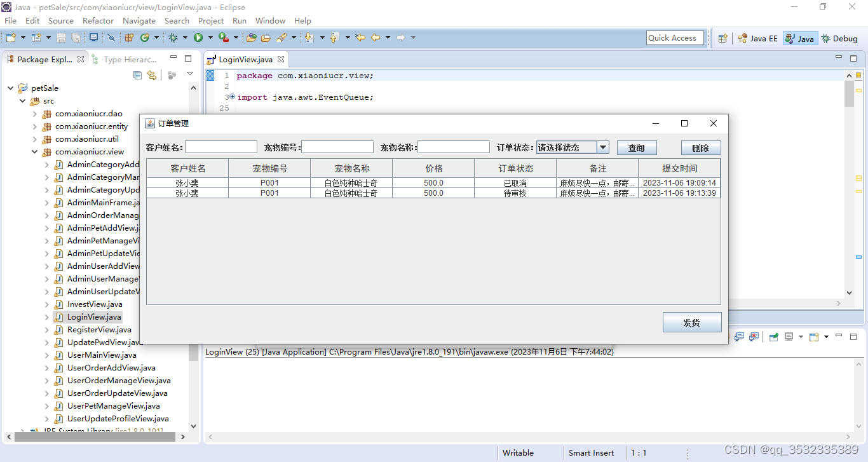Open the Navigate menu

click(139, 20)
